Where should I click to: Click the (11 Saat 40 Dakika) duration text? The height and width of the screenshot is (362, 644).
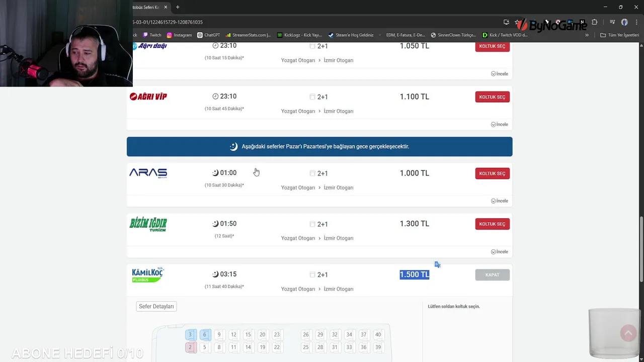[x=224, y=287]
